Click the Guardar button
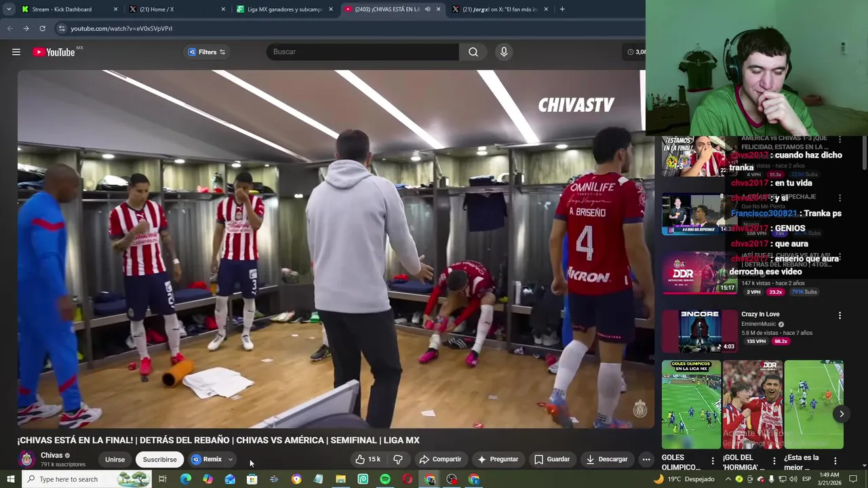 click(x=552, y=460)
